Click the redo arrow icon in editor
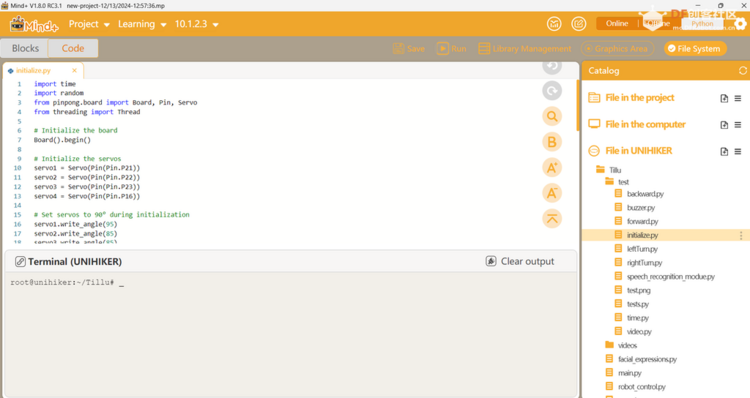 pyautogui.click(x=552, y=90)
